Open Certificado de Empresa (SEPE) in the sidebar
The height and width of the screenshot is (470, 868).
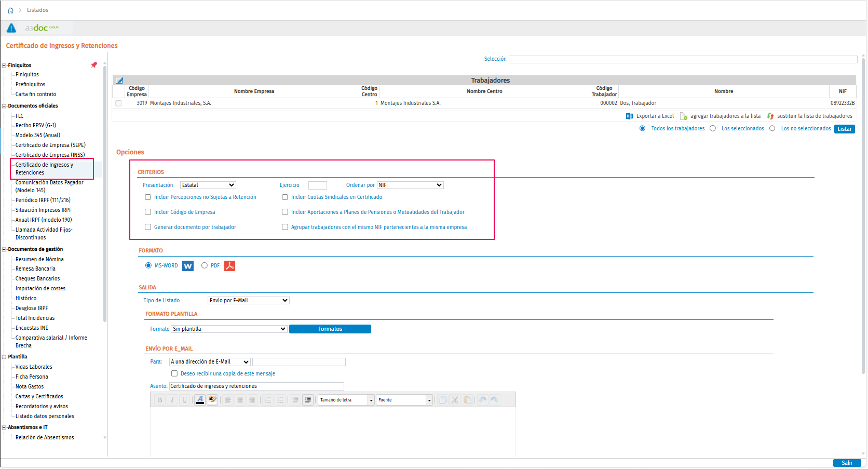(x=50, y=145)
